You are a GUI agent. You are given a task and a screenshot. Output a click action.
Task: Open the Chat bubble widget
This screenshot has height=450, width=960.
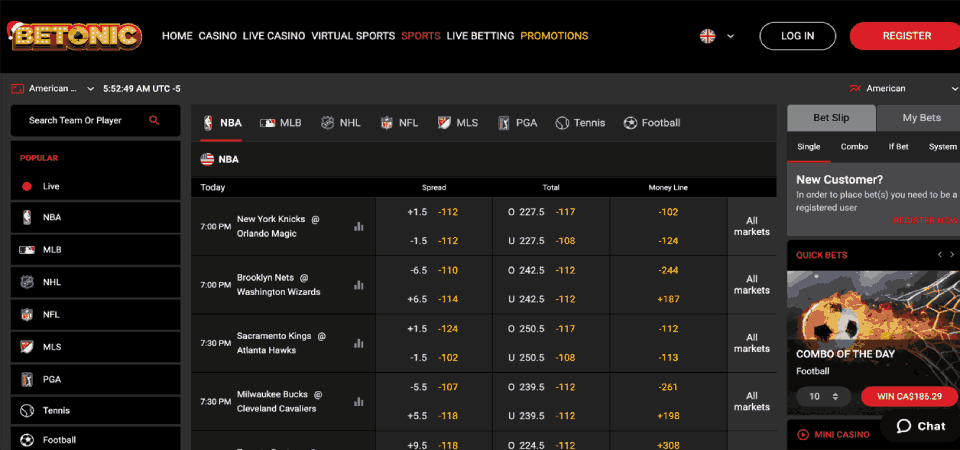pyautogui.click(x=920, y=426)
